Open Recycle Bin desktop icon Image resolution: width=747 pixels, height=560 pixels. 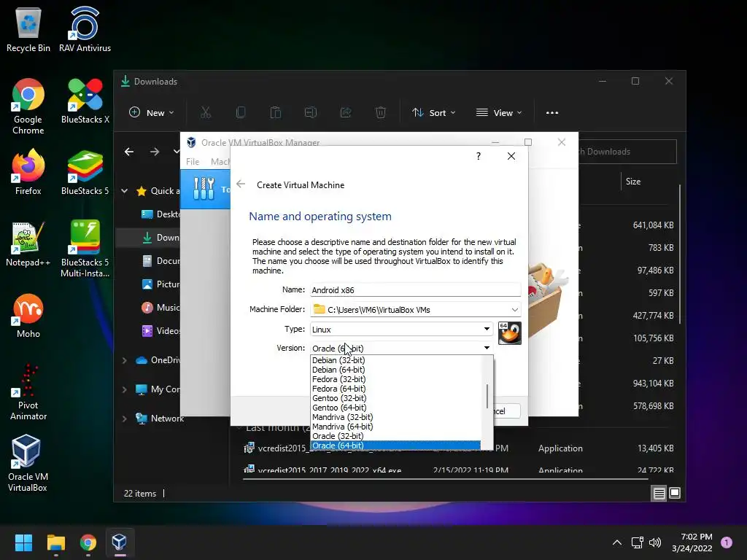[x=28, y=29]
